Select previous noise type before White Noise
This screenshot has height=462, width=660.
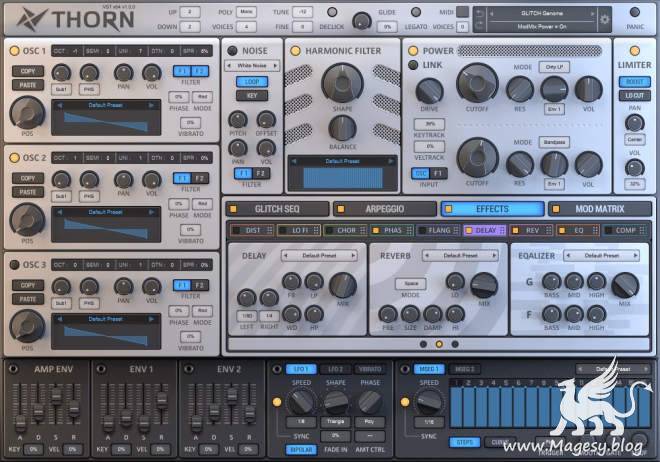pyautogui.click(x=229, y=66)
